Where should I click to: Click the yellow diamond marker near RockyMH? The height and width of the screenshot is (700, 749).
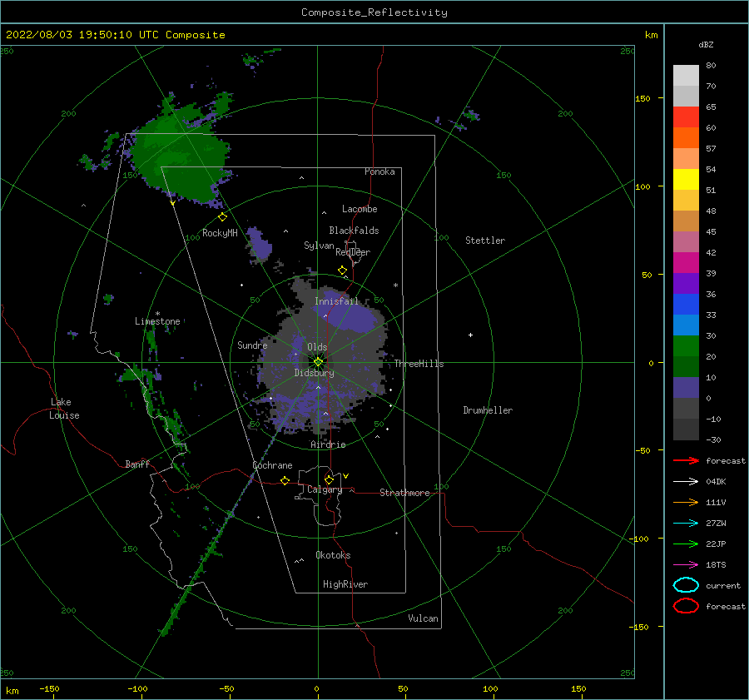[222, 217]
